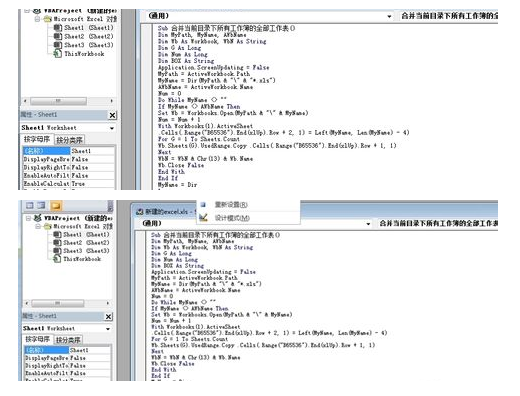Viewport: 520px width, 396px height.
Task: Click 'Wb.Close False' line in upper code
Action: [181, 165]
